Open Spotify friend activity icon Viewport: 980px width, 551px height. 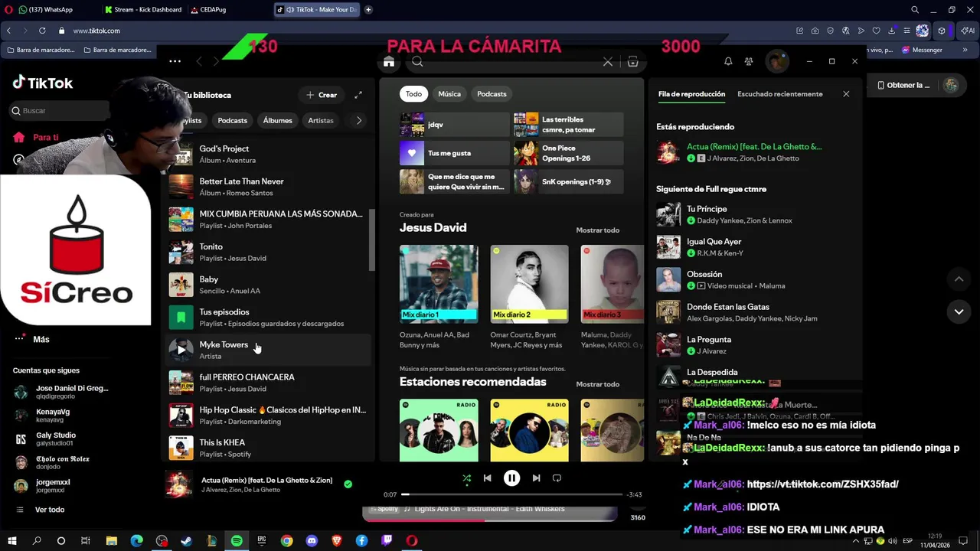coord(749,61)
